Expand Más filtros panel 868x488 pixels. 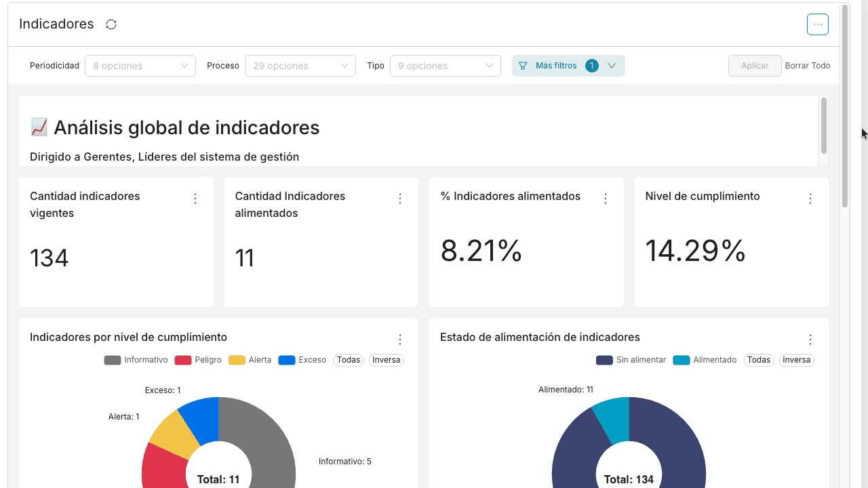point(568,66)
